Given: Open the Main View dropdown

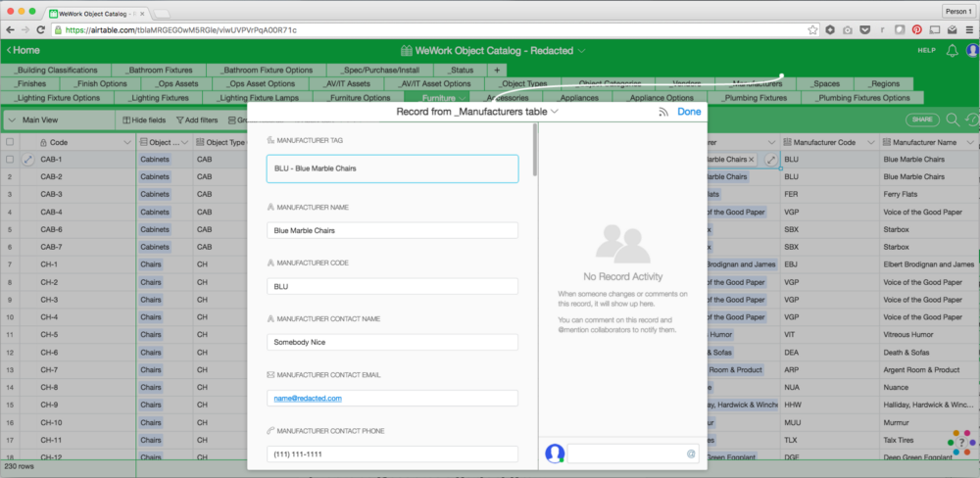Looking at the screenshot, I should (58, 119).
